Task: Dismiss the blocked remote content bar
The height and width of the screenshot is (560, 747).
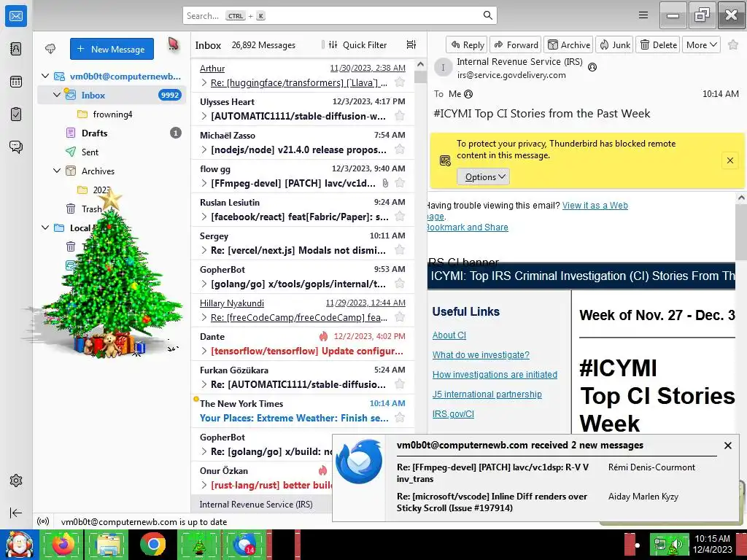Action: click(x=729, y=160)
